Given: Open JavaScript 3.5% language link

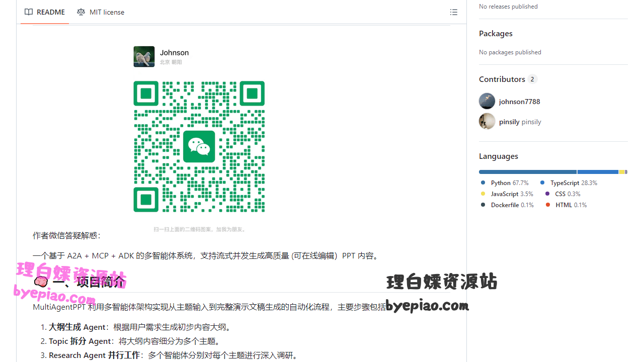Looking at the screenshot, I should click(507, 194).
